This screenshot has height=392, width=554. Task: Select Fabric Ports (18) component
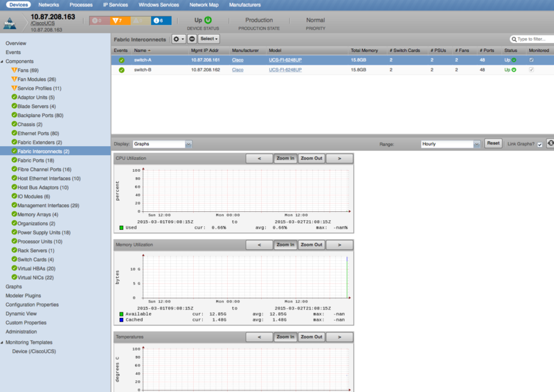pyautogui.click(x=36, y=161)
